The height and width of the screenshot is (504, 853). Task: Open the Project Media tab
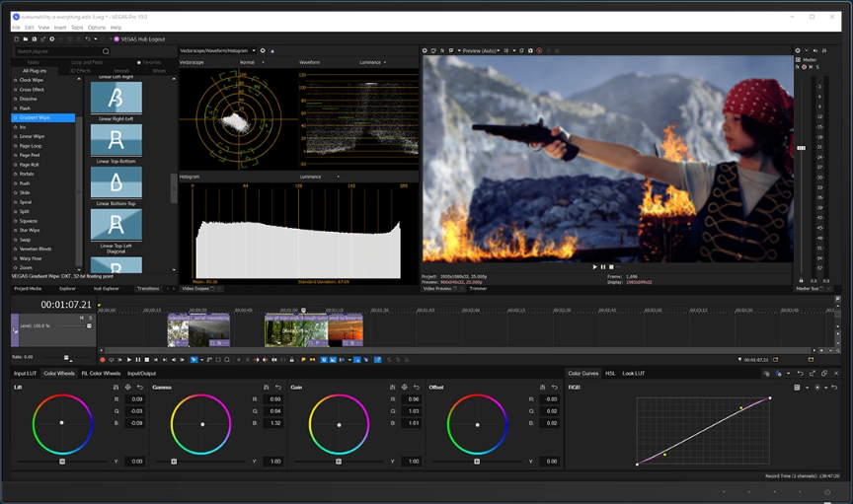[28, 289]
